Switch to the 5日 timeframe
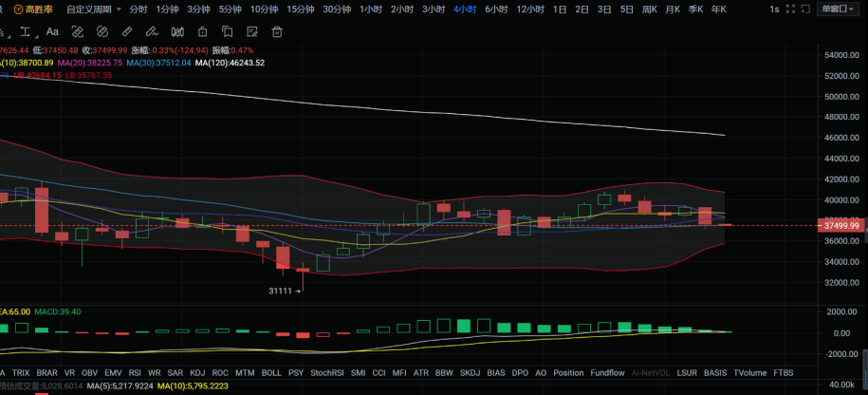The height and width of the screenshot is (395, 868). tap(627, 9)
